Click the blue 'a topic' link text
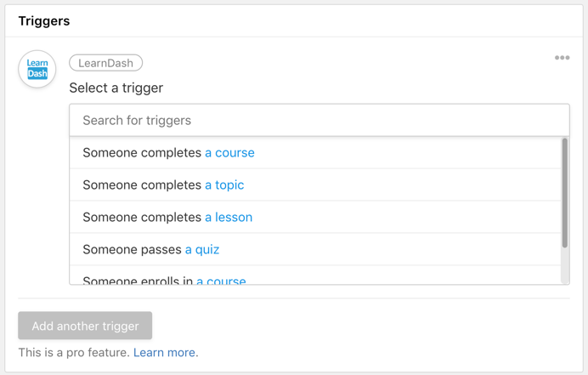588x375 pixels. click(x=224, y=185)
